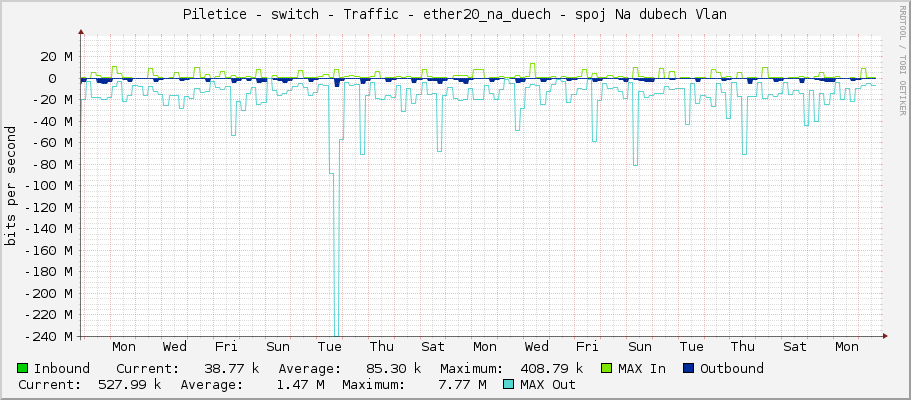Click the first 'Sun' x-axis label
911x400 pixels.
point(278,347)
